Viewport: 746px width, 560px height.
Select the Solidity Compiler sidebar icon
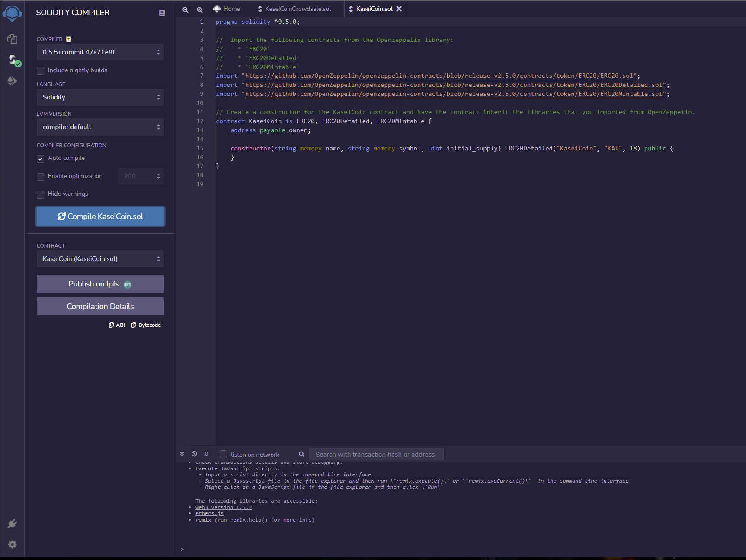[12, 60]
